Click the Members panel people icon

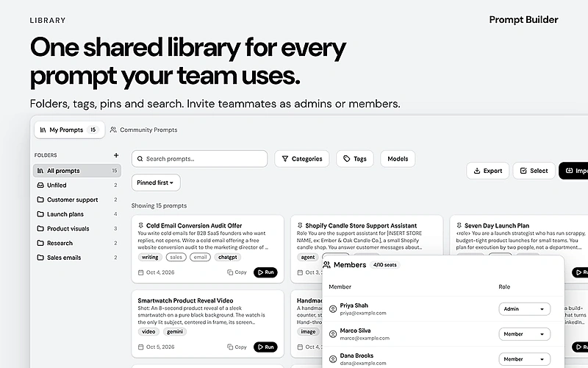(326, 265)
